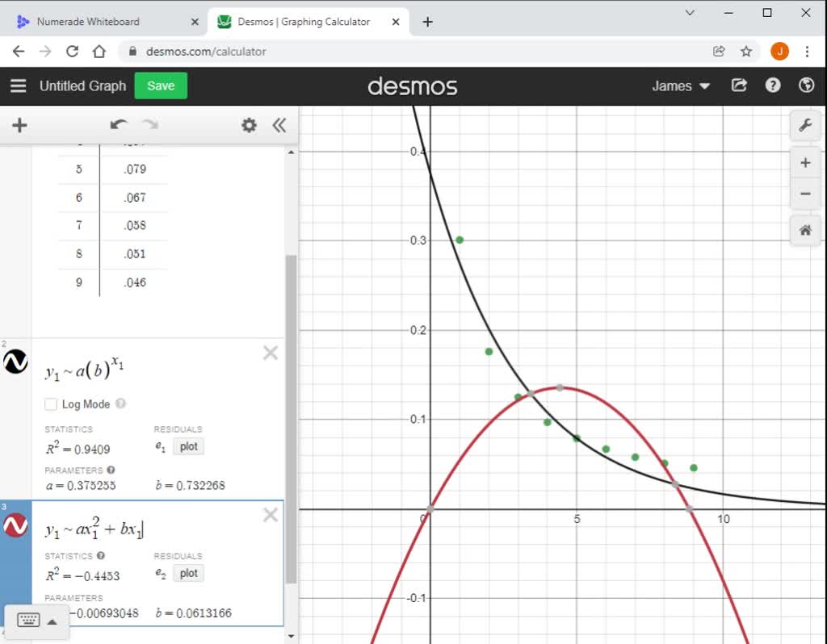Screen dimensions: 827x644
Task: Reset graph to default home view
Action: [x=805, y=230]
